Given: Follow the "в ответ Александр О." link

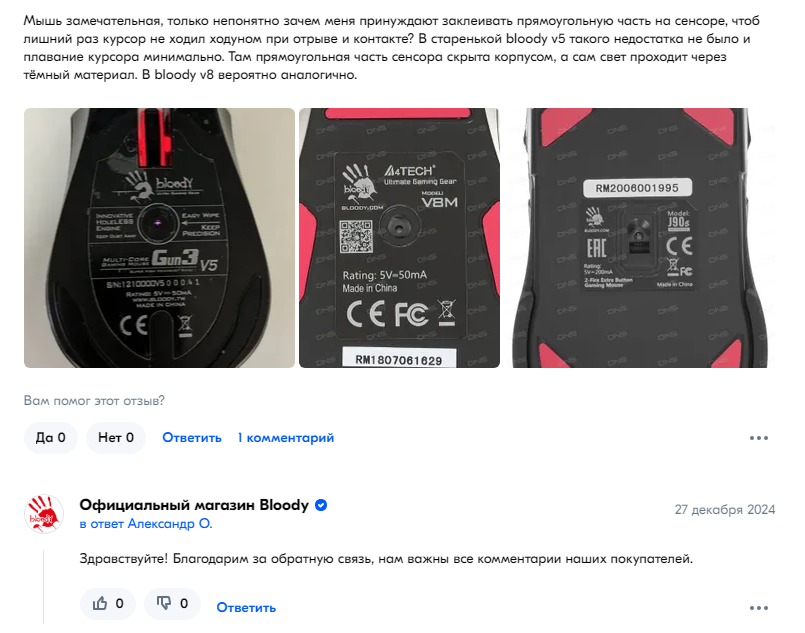Looking at the screenshot, I should coord(146,524).
